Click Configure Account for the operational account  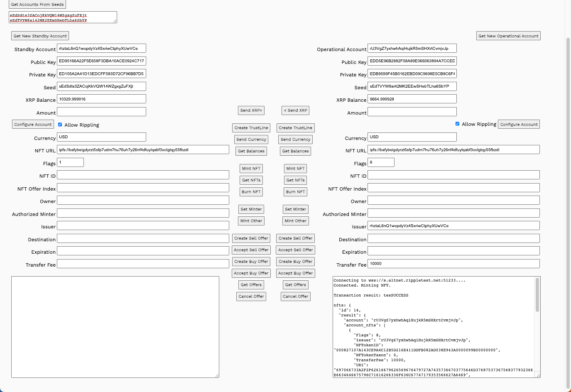pyautogui.click(x=519, y=125)
